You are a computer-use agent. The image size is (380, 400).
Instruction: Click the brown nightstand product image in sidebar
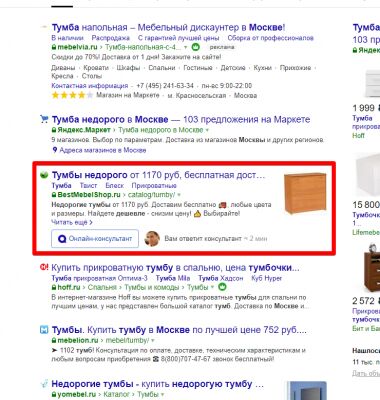point(371,268)
